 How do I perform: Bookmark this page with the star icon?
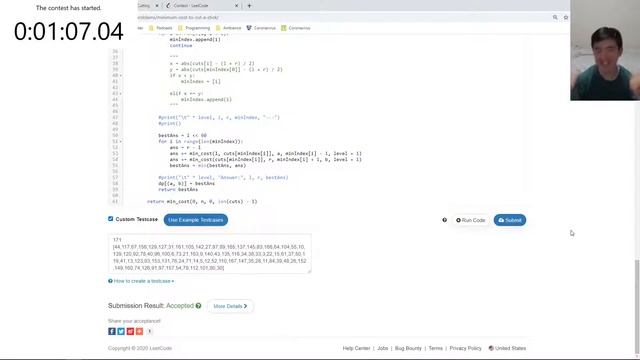pyautogui.click(x=566, y=18)
